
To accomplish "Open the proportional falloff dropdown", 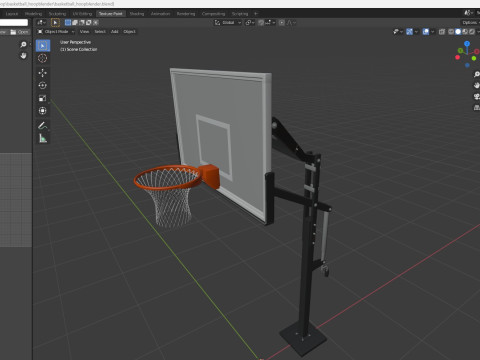I will [291, 23].
